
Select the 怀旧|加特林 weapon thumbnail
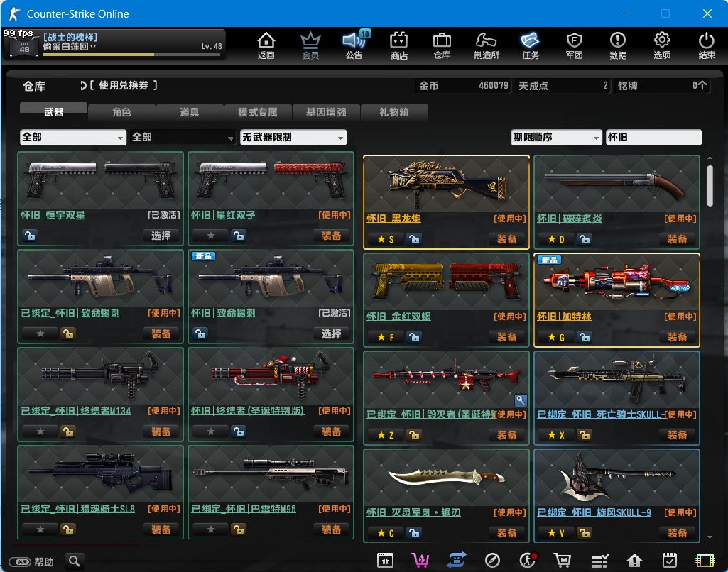pyautogui.click(x=616, y=282)
